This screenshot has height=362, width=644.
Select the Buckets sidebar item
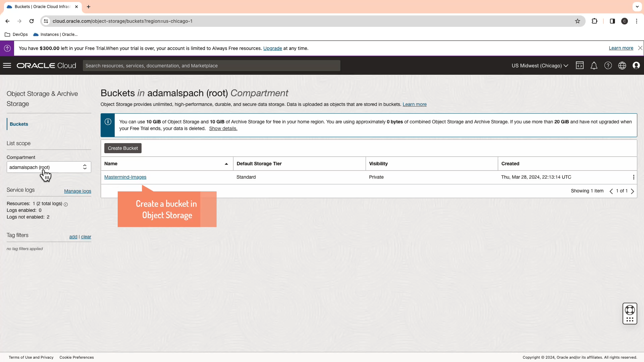(19, 124)
